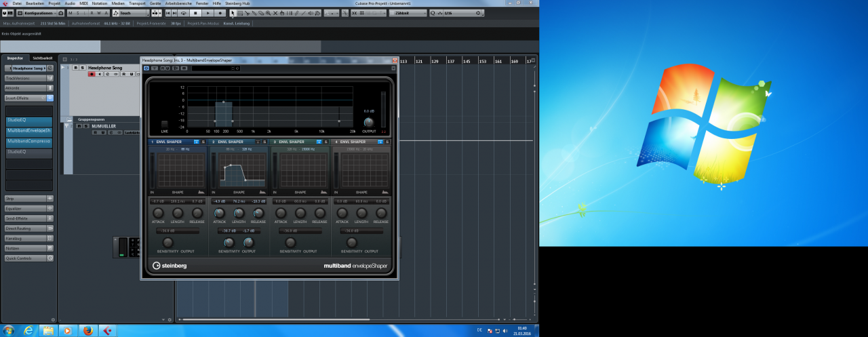
Task: Open plugin preset name field
Action: point(213,68)
